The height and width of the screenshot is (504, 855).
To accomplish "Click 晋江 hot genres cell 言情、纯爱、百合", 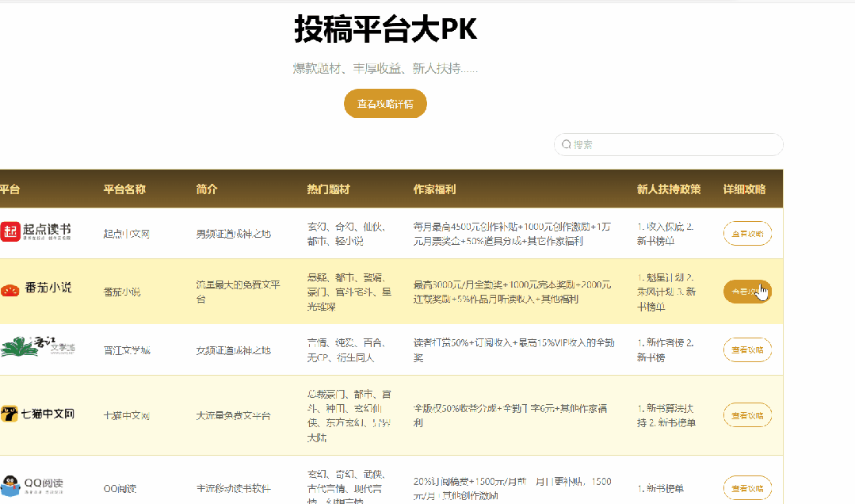I will point(346,350).
